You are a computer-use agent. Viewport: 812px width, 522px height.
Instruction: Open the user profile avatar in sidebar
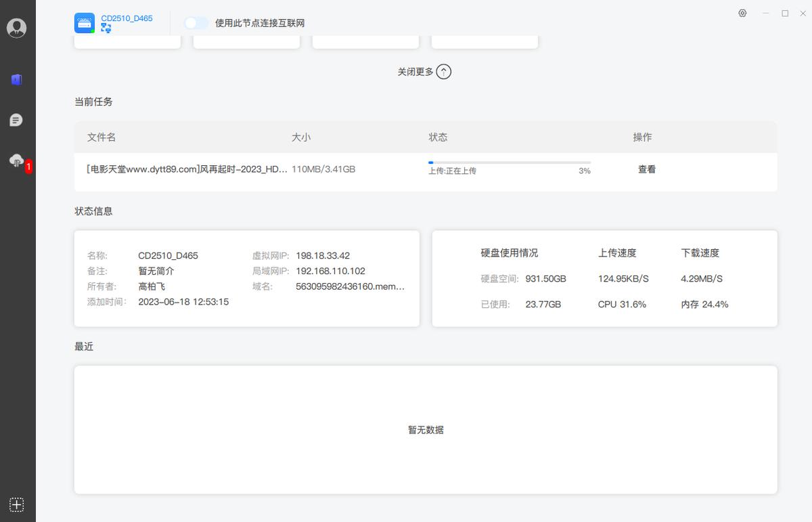[x=18, y=28]
